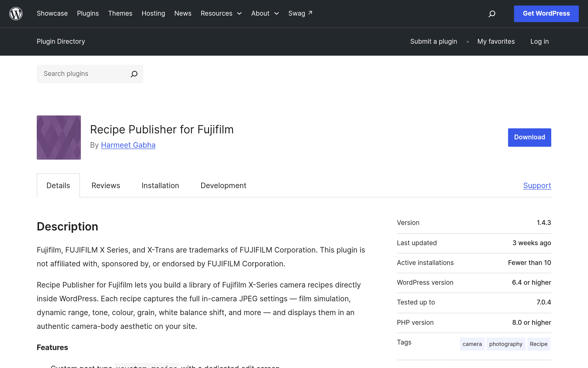Click the WordPress logo icon
Viewport: 588px width, 368px height.
[x=16, y=14]
